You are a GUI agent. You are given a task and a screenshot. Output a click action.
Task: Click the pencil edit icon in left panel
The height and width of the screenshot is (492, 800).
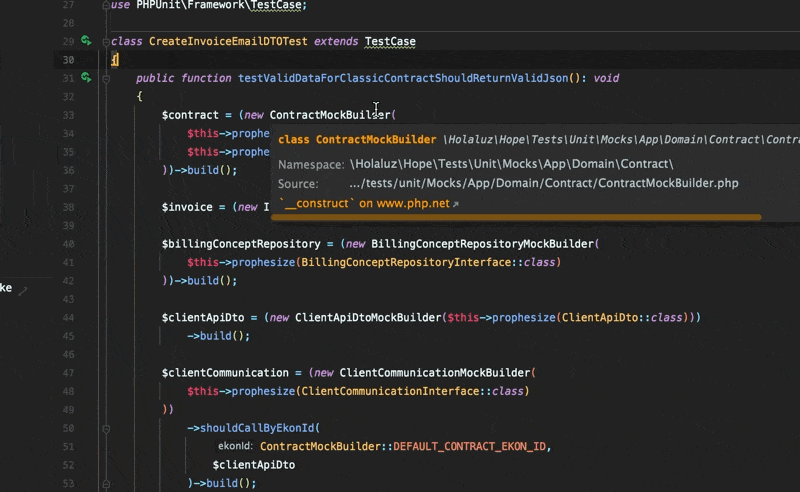22,290
